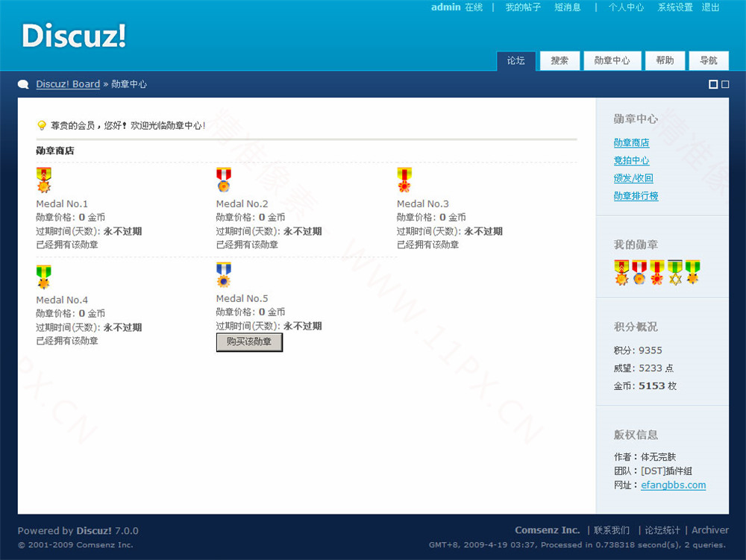Image resolution: width=746 pixels, height=560 pixels.
Task: Open 论坛统计 in the footer
Action: tap(662, 530)
